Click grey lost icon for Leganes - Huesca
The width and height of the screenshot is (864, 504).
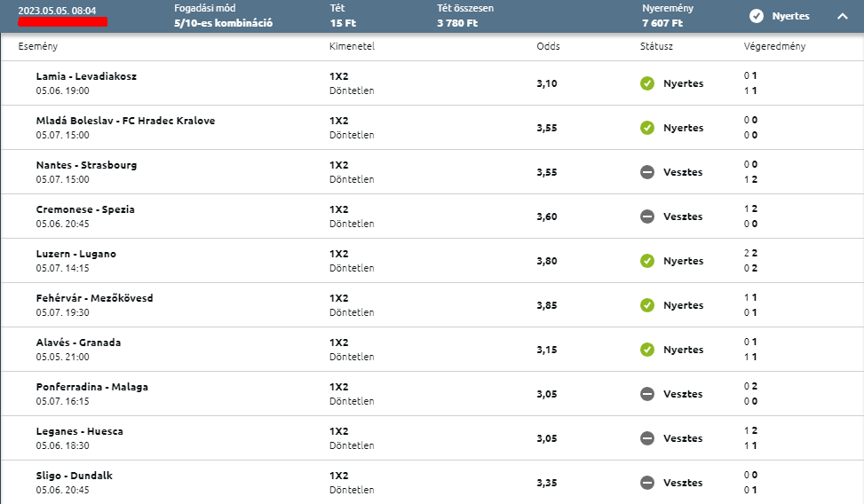click(647, 438)
